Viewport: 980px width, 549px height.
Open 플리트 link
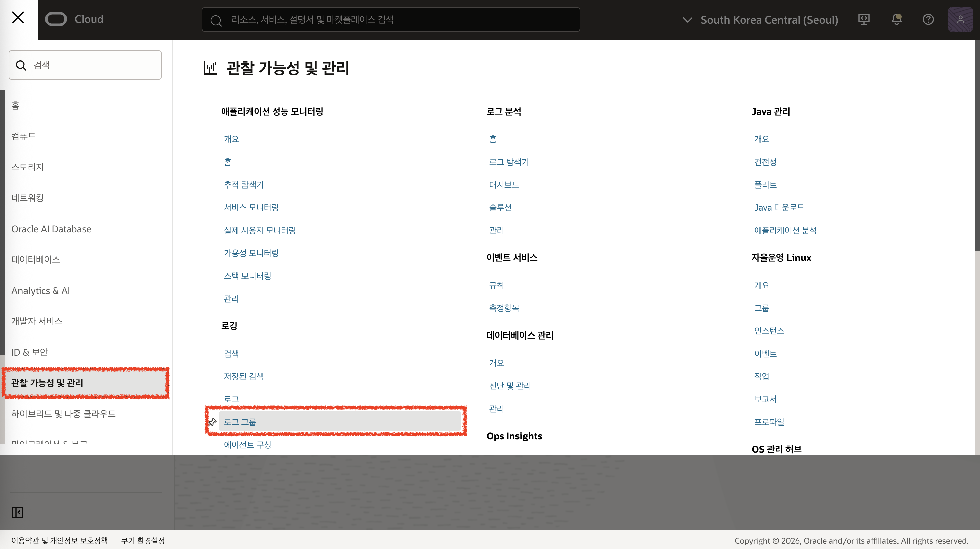765,185
